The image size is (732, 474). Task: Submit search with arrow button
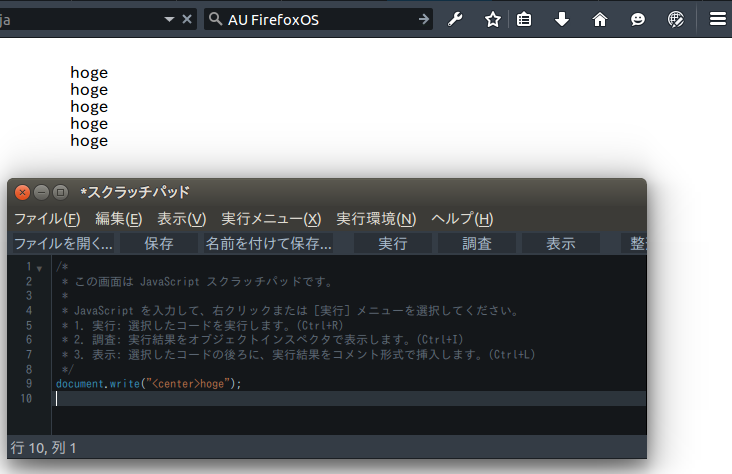point(423,19)
